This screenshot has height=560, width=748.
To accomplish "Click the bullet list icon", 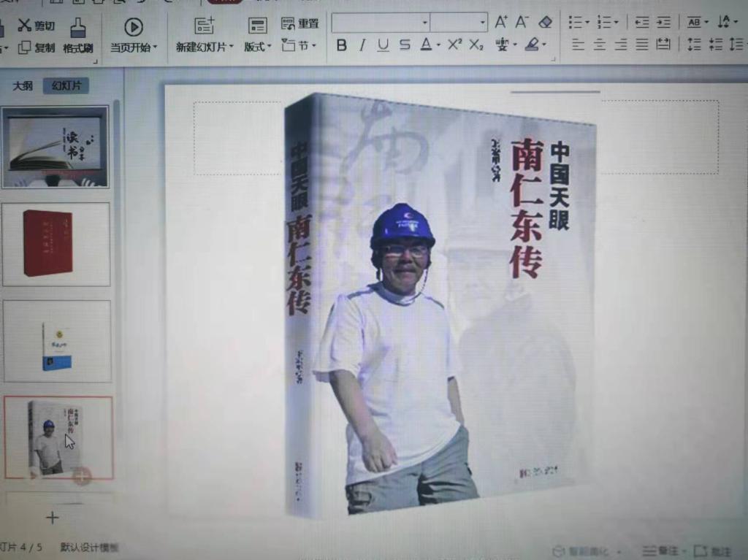I will click(x=576, y=22).
